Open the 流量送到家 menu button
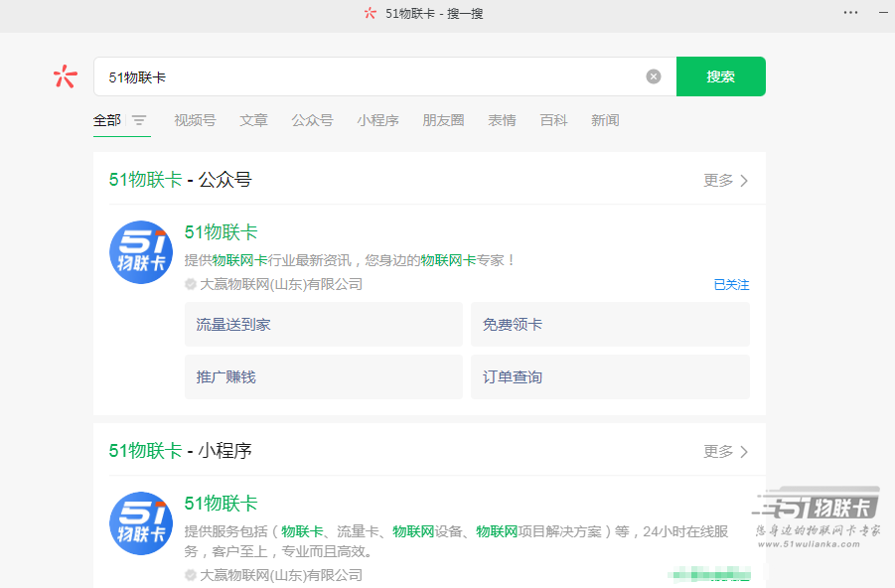Viewport: 895px width, 588px height. pyautogui.click(x=324, y=324)
